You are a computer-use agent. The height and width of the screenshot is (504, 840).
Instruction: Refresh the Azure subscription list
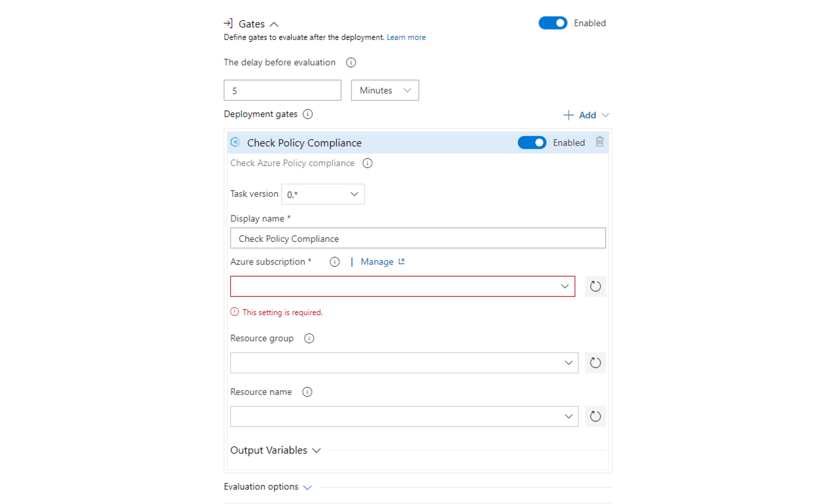(x=595, y=286)
